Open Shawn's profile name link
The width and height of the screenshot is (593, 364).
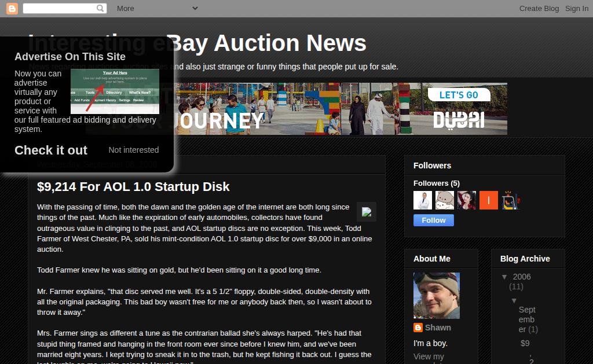pos(438,328)
